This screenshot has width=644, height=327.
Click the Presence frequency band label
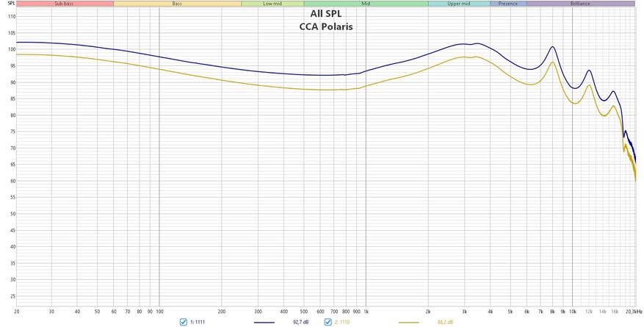coord(508,3)
